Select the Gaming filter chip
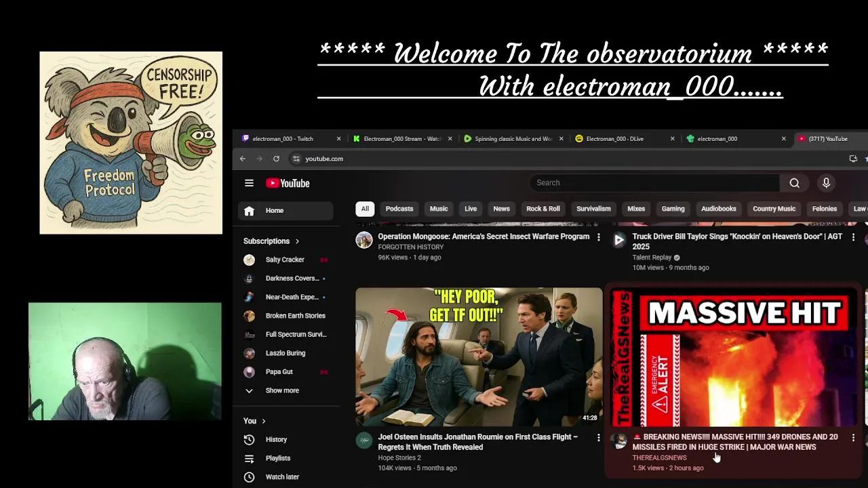This screenshot has width=868, height=488. click(673, 209)
